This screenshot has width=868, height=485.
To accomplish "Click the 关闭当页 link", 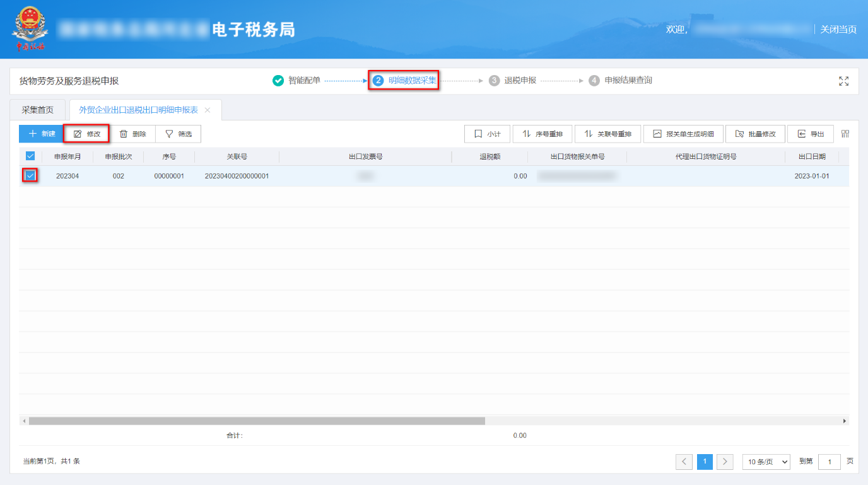I will pyautogui.click(x=838, y=29).
